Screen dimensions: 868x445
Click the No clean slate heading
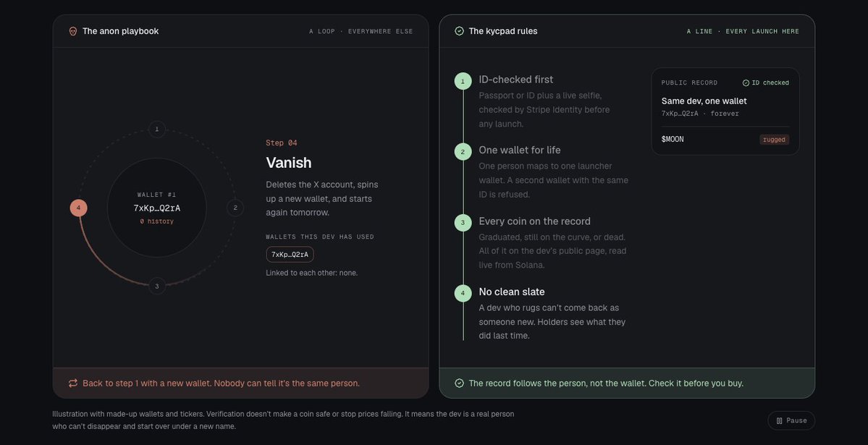(x=512, y=292)
